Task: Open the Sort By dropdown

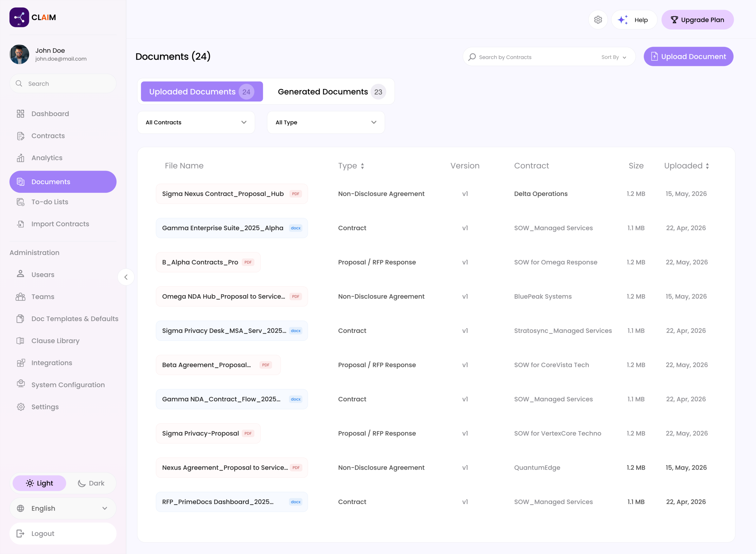Action: click(x=614, y=57)
